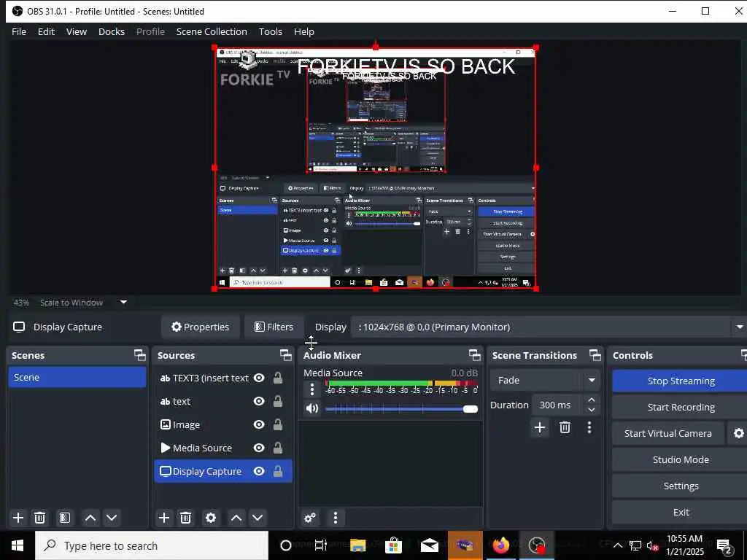Open Settings from Controls panel
The image size is (747, 560).
click(681, 486)
